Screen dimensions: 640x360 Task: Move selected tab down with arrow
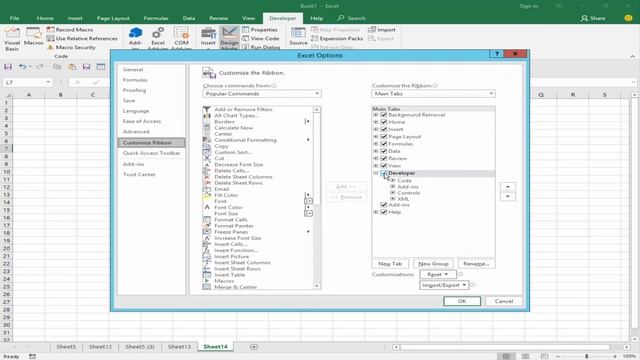click(508, 196)
